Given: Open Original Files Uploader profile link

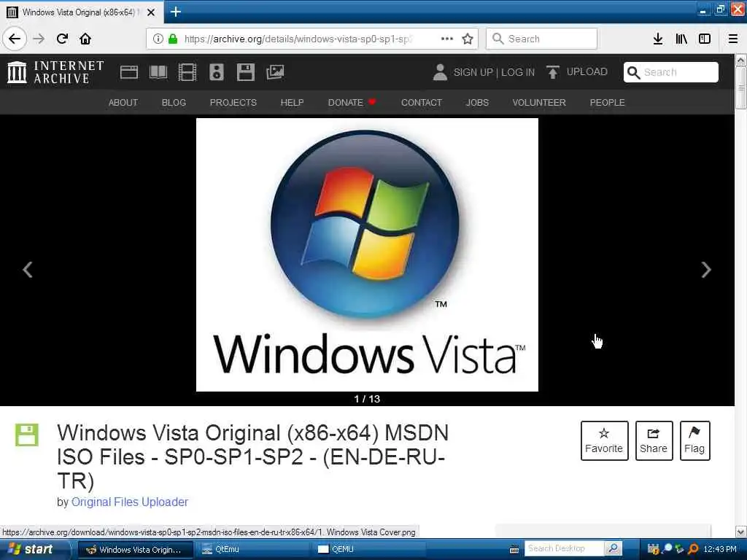Looking at the screenshot, I should (130, 502).
